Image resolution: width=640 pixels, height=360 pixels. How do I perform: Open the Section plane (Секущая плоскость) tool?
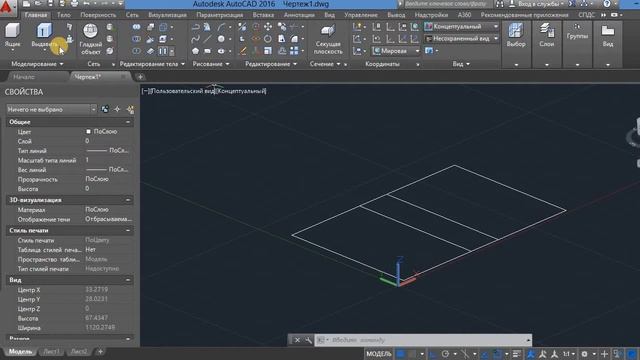tap(328, 39)
